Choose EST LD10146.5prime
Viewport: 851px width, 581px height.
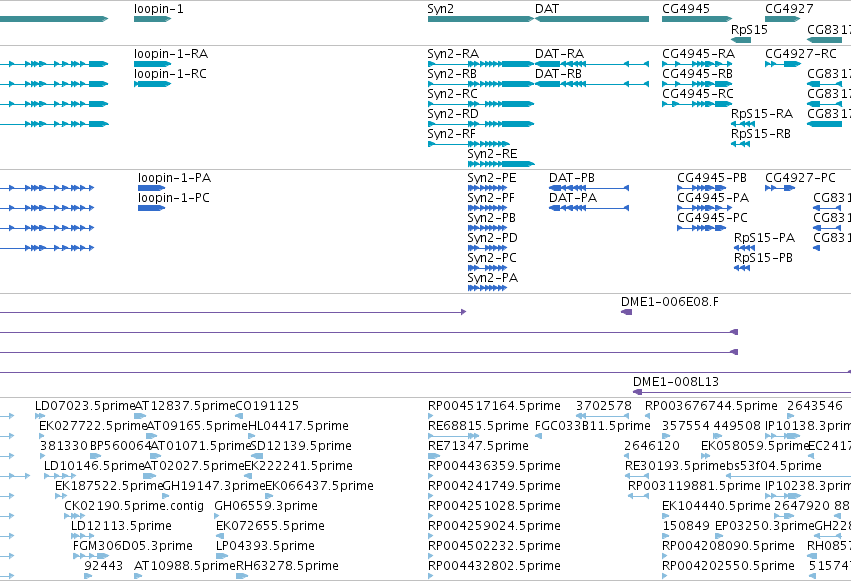(60, 476)
